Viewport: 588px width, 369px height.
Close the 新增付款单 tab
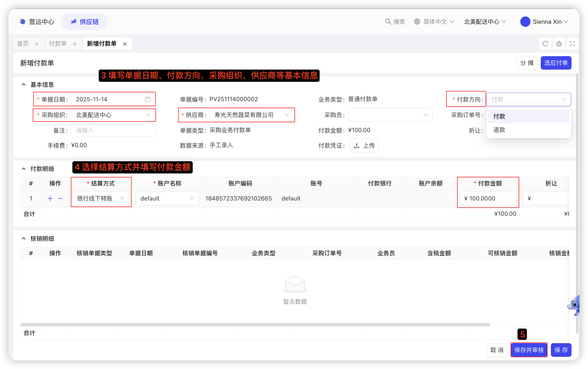(x=125, y=44)
